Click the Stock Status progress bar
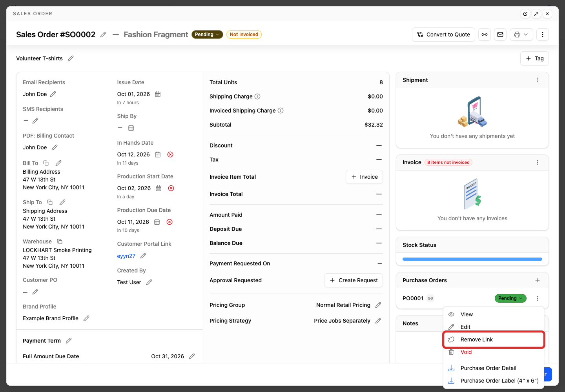The height and width of the screenshot is (392, 565). (472, 259)
